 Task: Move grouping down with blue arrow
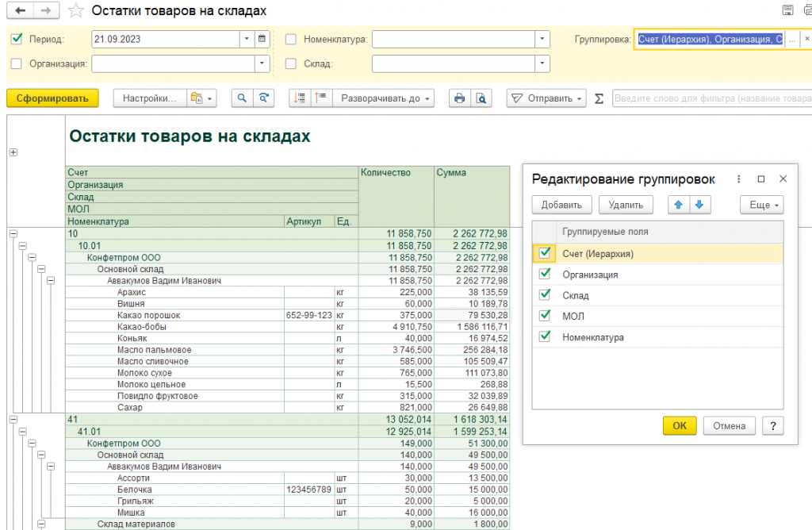pos(699,205)
